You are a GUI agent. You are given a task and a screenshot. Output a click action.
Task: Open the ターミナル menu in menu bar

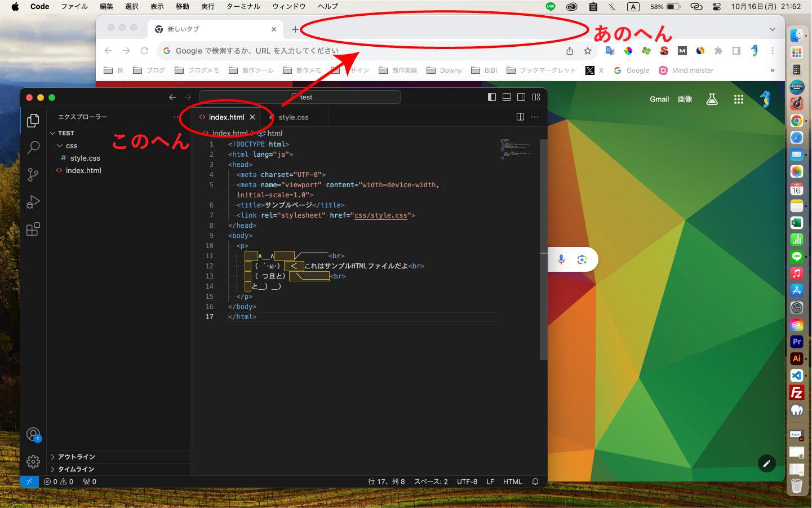tap(243, 7)
